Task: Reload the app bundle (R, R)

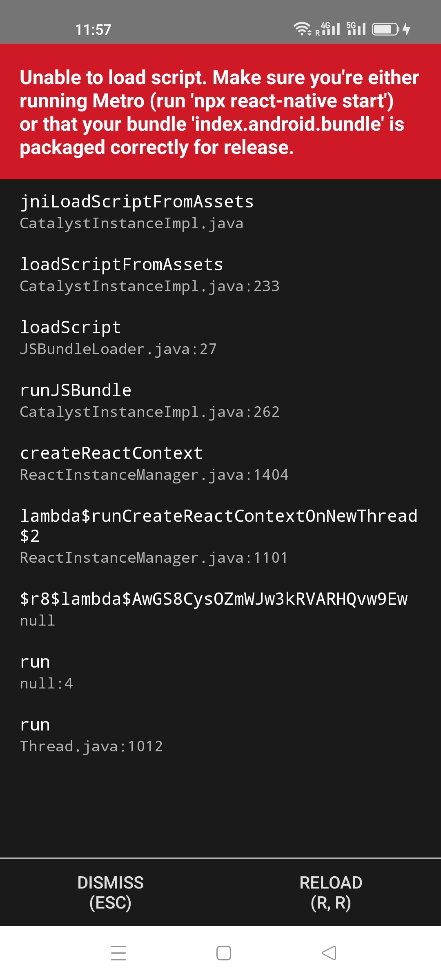Action: click(x=331, y=892)
